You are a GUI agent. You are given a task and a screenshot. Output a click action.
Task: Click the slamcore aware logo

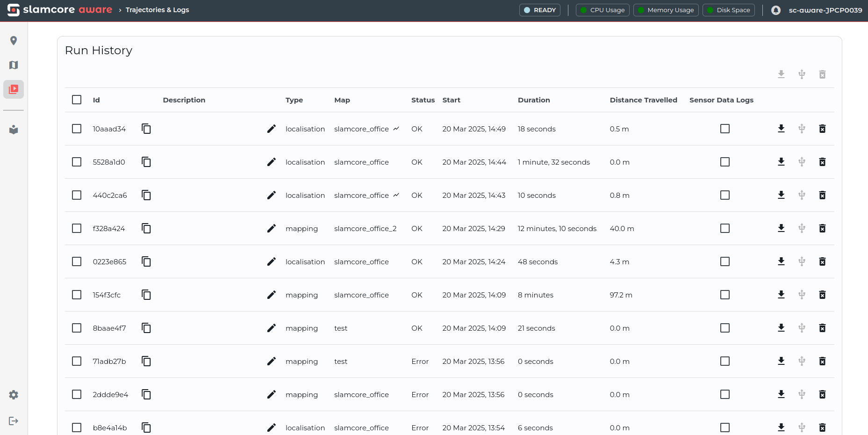click(x=60, y=10)
